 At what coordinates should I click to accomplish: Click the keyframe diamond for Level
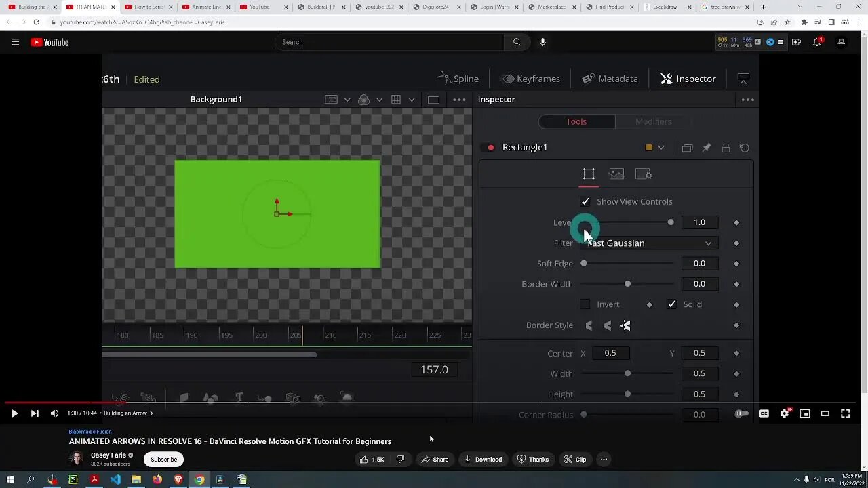click(x=736, y=222)
